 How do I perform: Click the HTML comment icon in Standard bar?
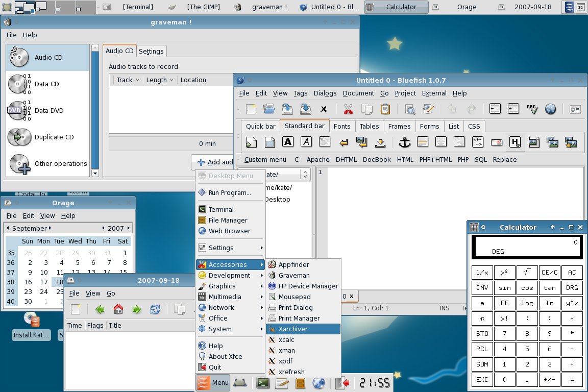tap(478, 142)
